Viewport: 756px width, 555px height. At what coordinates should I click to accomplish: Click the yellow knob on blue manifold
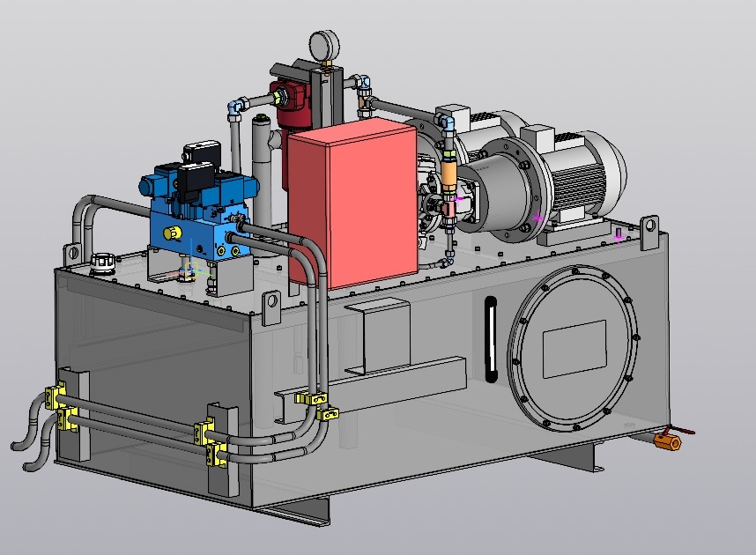(x=174, y=233)
